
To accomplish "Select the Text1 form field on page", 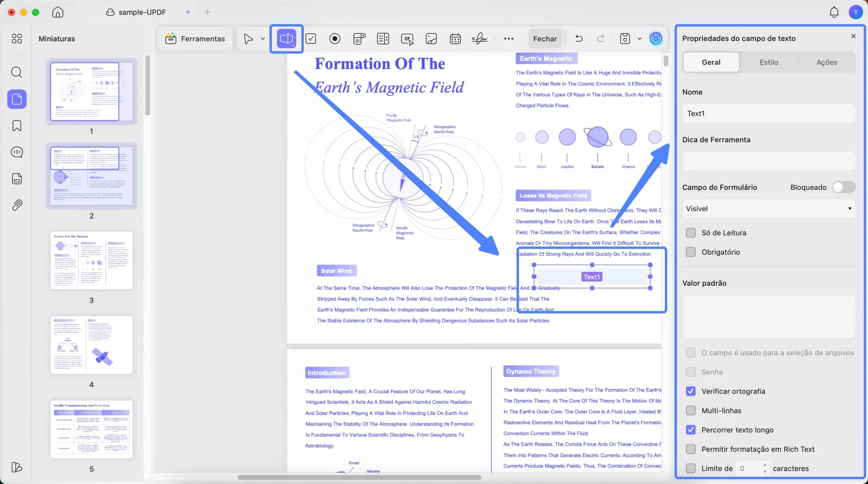I will [592, 277].
